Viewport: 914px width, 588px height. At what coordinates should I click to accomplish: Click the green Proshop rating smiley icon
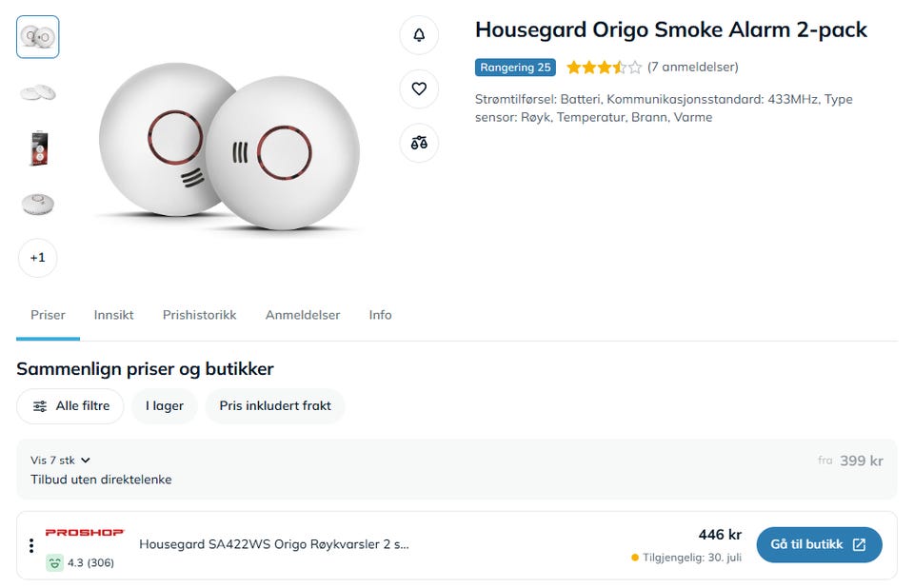click(x=54, y=563)
